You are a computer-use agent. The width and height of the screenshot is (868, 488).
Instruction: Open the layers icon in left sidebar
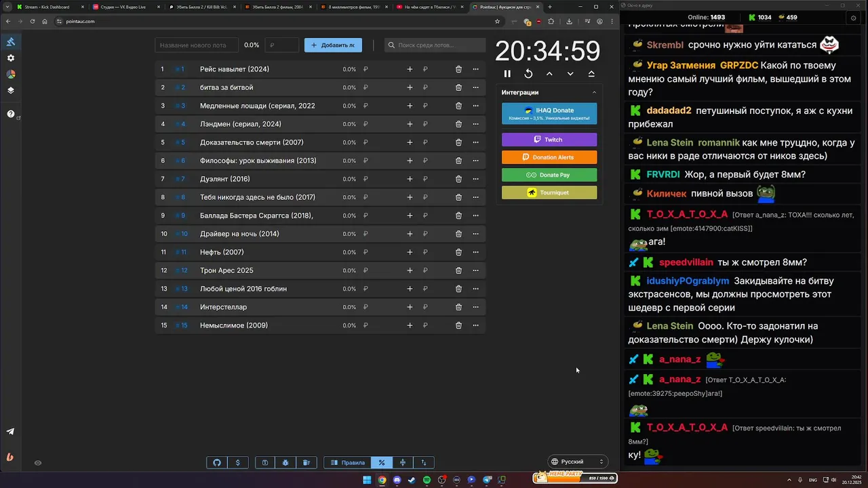click(x=11, y=90)
